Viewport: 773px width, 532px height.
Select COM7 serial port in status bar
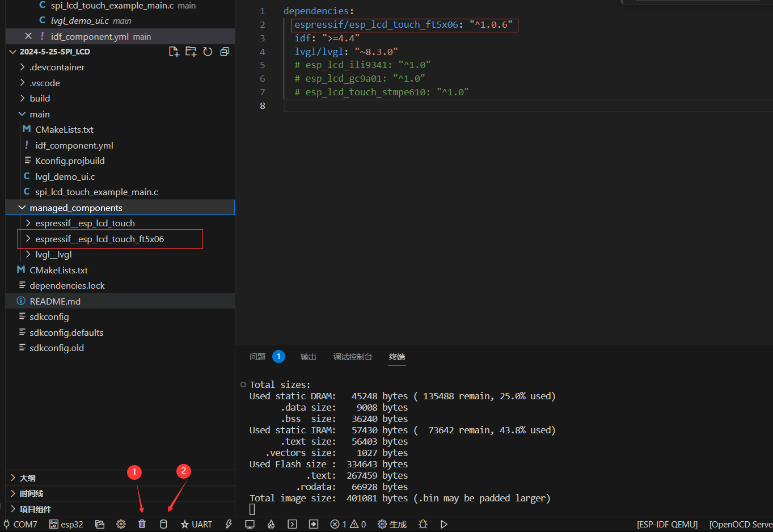20,524
